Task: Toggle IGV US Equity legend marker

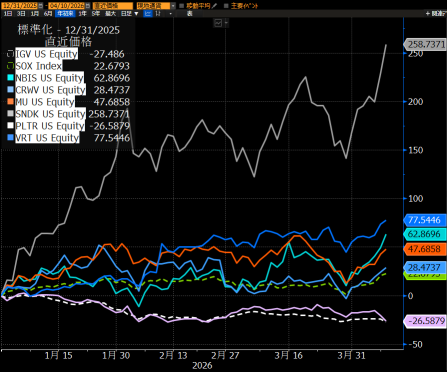Action: pyautogui.click(x=11, y=54)
